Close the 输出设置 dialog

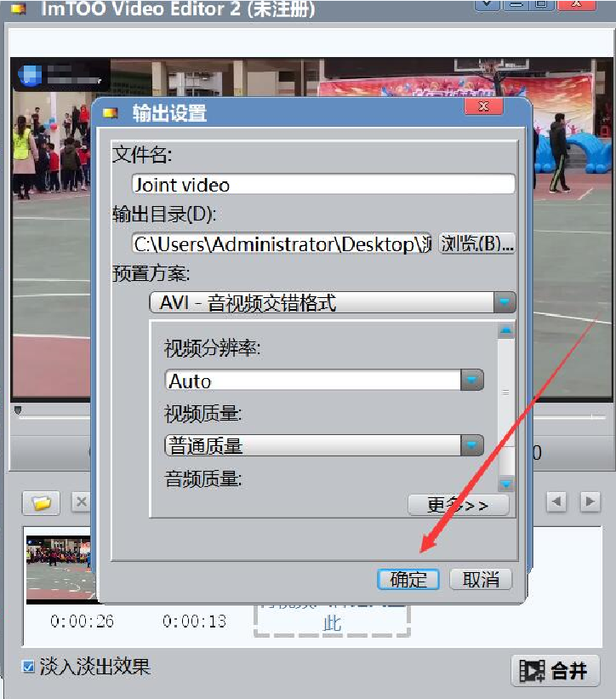(484, 106)
